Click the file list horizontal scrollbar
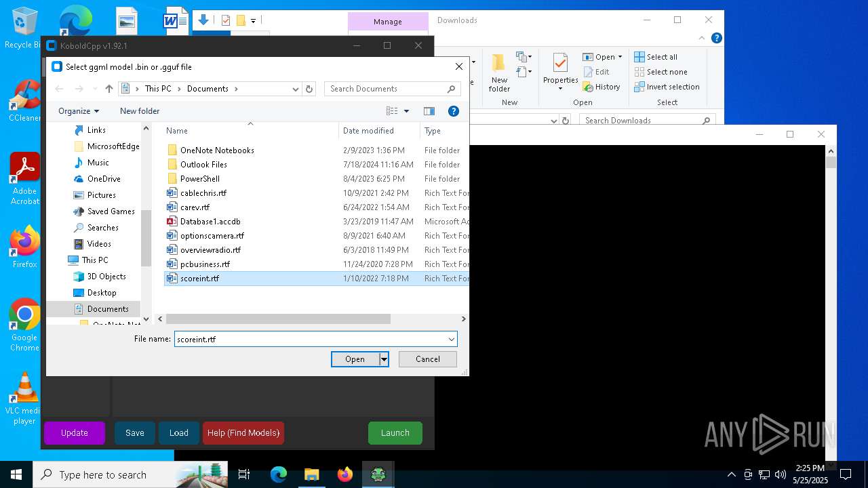Image resolution: width=868 pixels, height=488 pixels. pyautogui.click(x=278, y=319)
